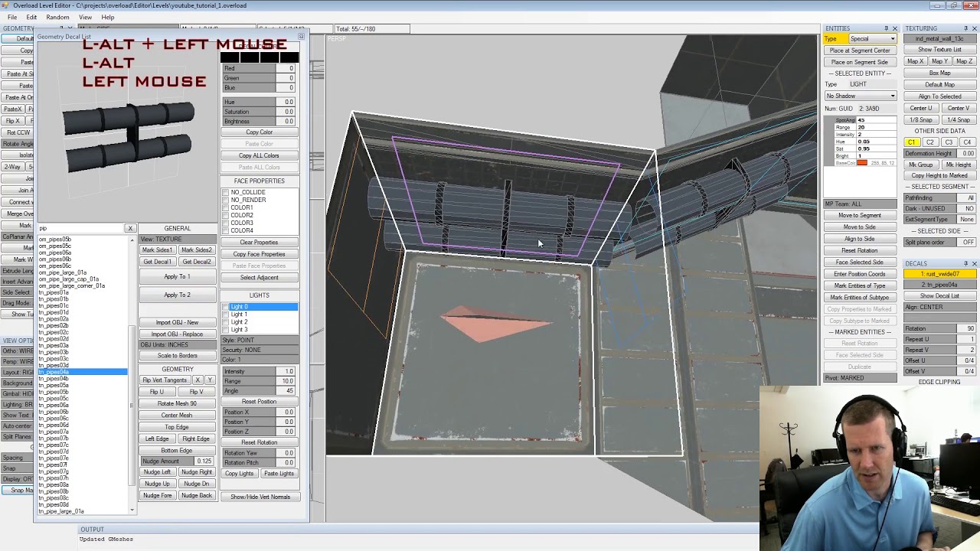Click the decal search field containing pip
The height and width of the screenshot is (551, 980).
81,229
